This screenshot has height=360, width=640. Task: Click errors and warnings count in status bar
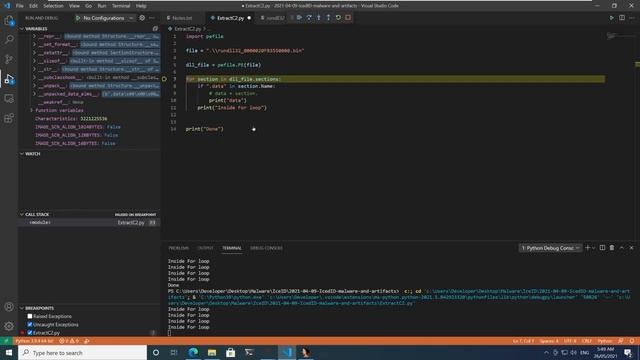coord(69,341)
